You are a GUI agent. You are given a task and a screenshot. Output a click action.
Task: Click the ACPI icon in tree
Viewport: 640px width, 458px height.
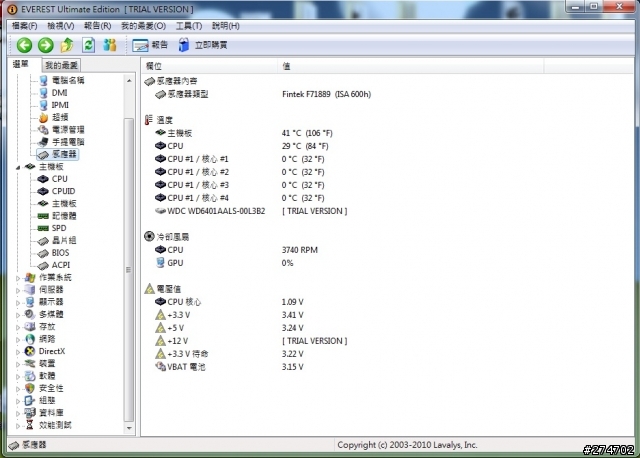click(43, 265)
